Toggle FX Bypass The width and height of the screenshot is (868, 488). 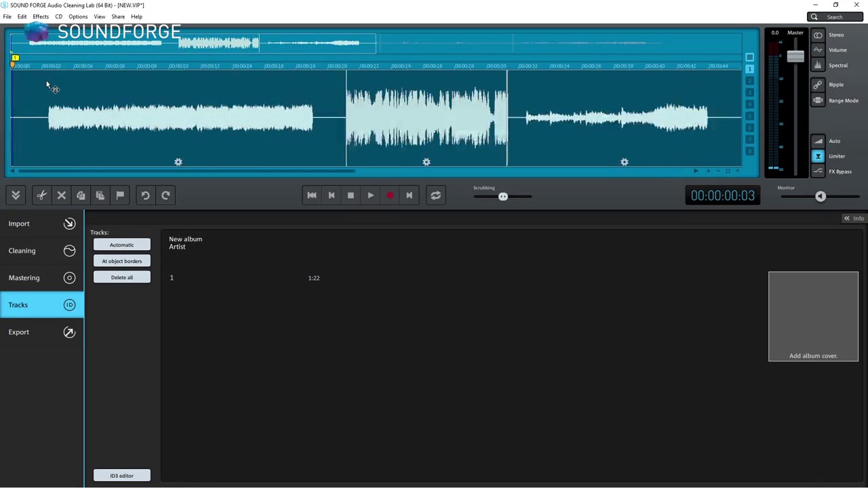pyautogui.click(x=818, y=171)
